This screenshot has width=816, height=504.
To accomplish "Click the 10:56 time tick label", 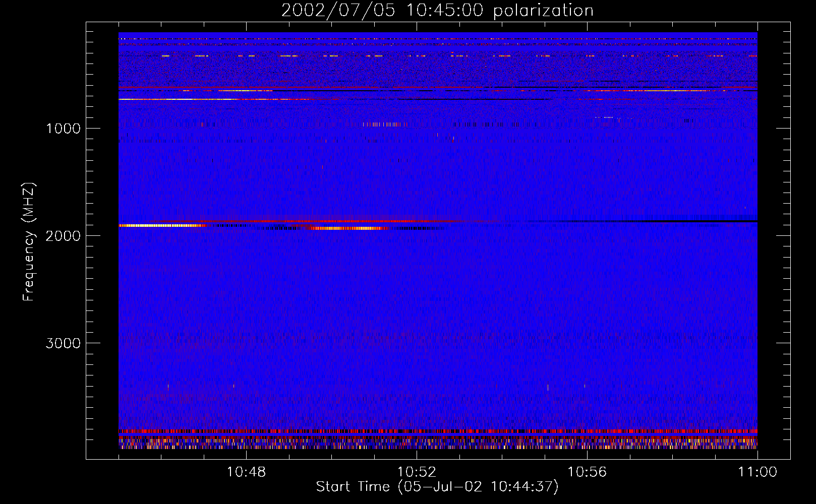I will pyautogui.click(x=587, y=472).
